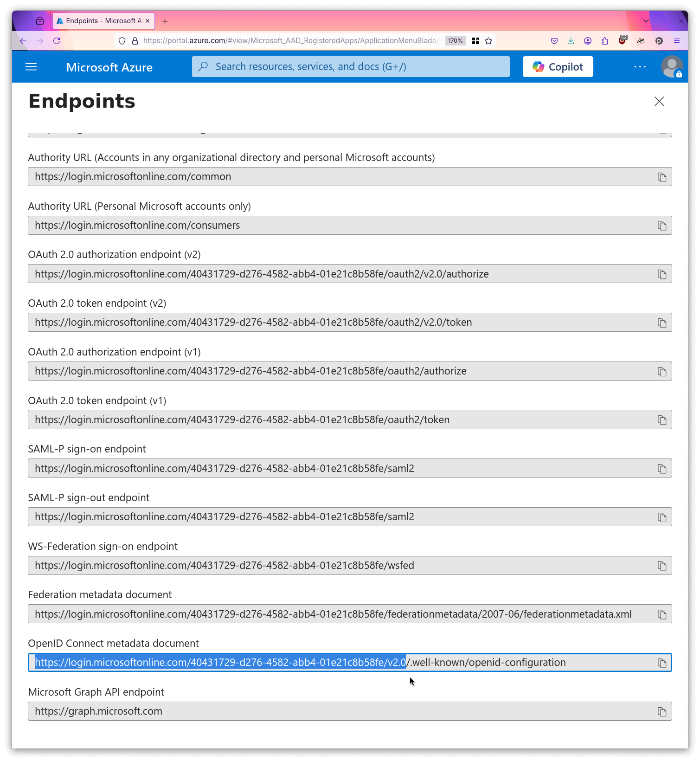Open the Azure portal navigation hamburger menu
The height and width of the screenshot is (762, 700).
31,66
